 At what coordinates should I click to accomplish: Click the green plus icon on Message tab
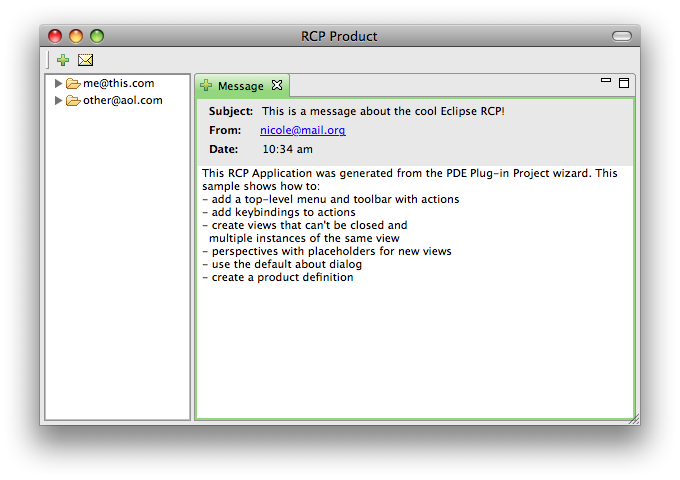click(x=206, y=85)
